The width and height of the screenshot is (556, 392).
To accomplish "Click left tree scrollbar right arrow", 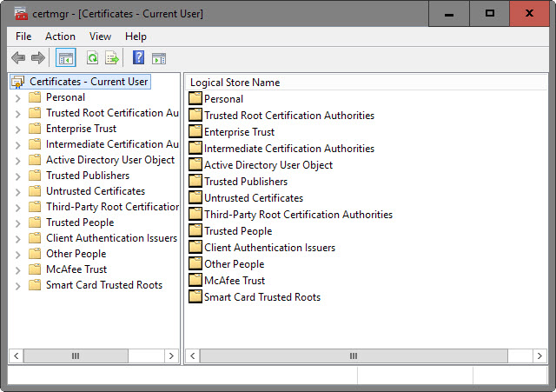I will pos(171,355).
